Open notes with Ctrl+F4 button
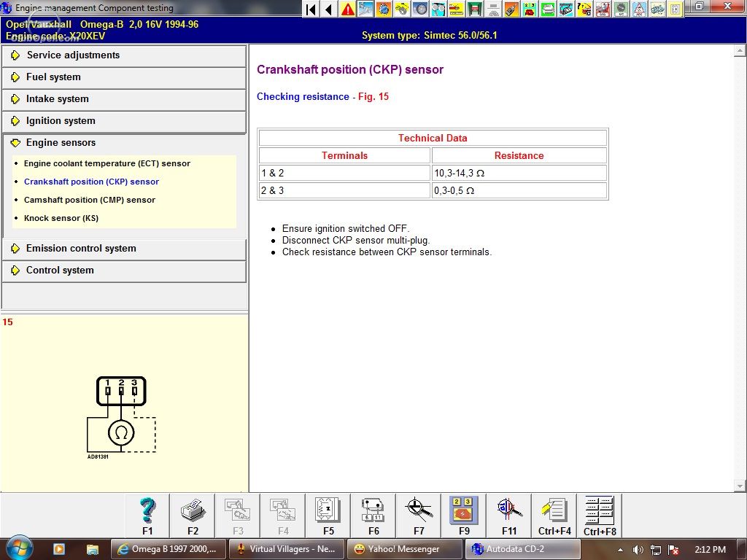The width and height of the screenshot is (747, 560). coord(554,516)
